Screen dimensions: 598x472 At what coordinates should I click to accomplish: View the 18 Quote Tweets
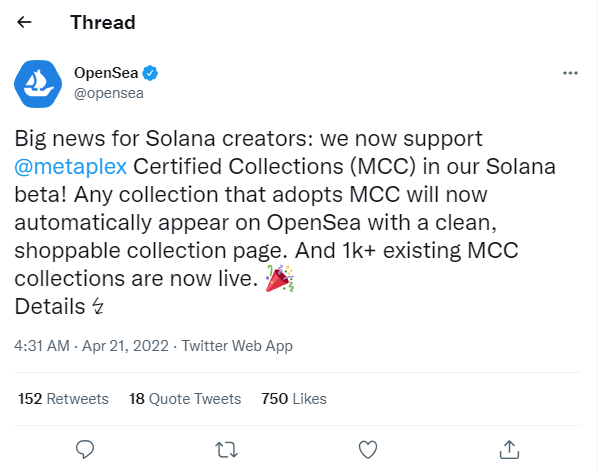click(185, 399)
